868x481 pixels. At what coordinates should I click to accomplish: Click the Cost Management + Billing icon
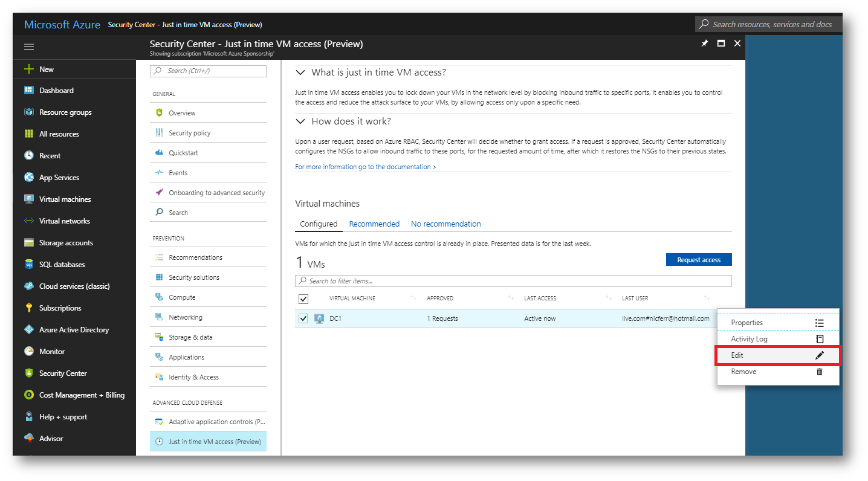click(x=28, y=395)
